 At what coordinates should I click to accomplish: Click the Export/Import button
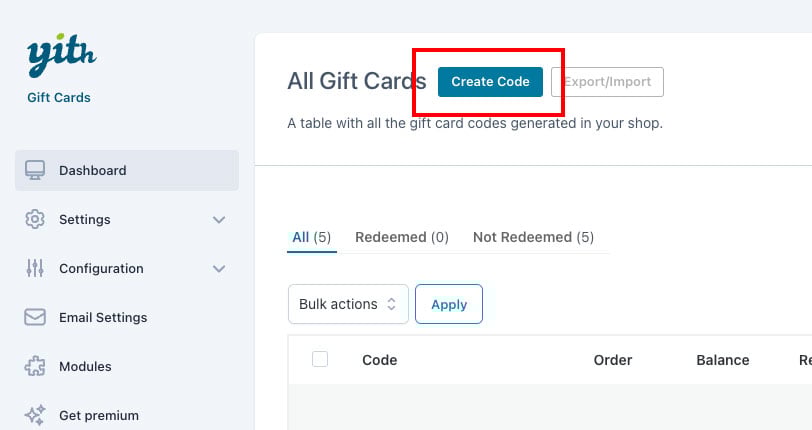607,82
